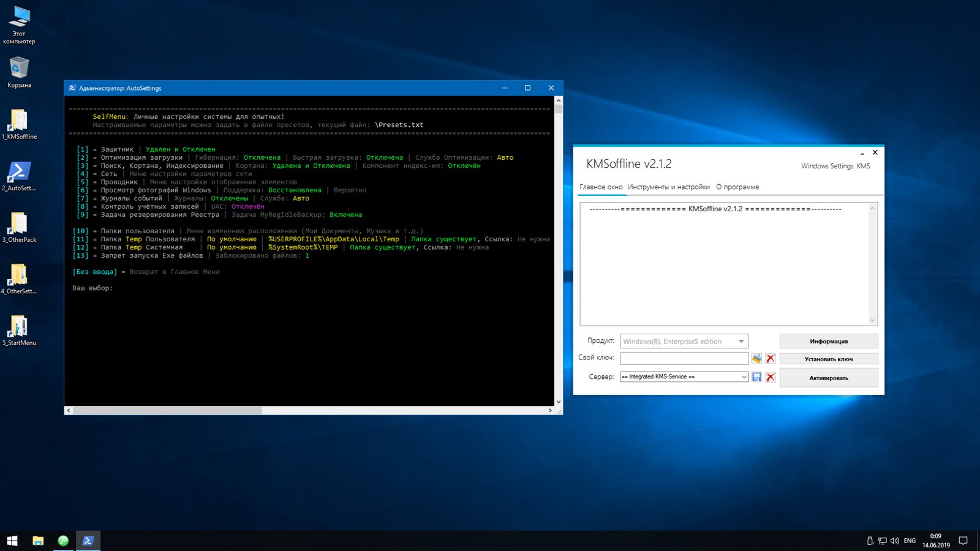980x551 pixels.
Task: Click the Информация button
Action: tap(829, 341)
